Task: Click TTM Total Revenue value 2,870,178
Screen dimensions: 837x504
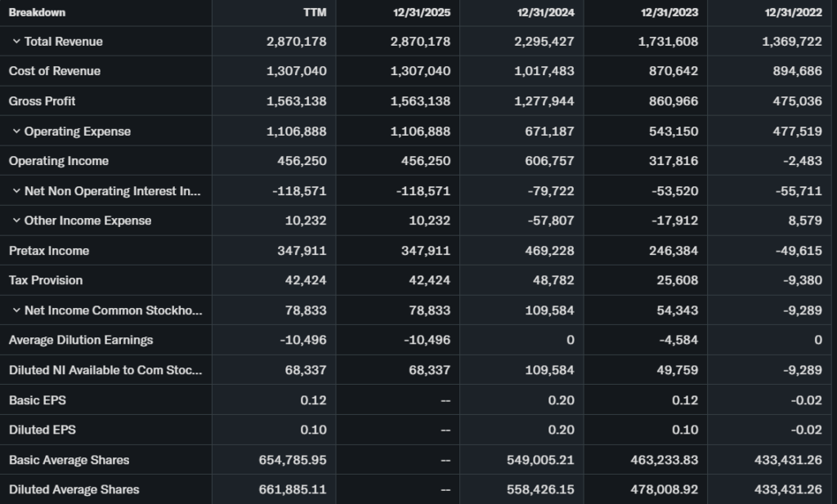Action: point(297,42)
